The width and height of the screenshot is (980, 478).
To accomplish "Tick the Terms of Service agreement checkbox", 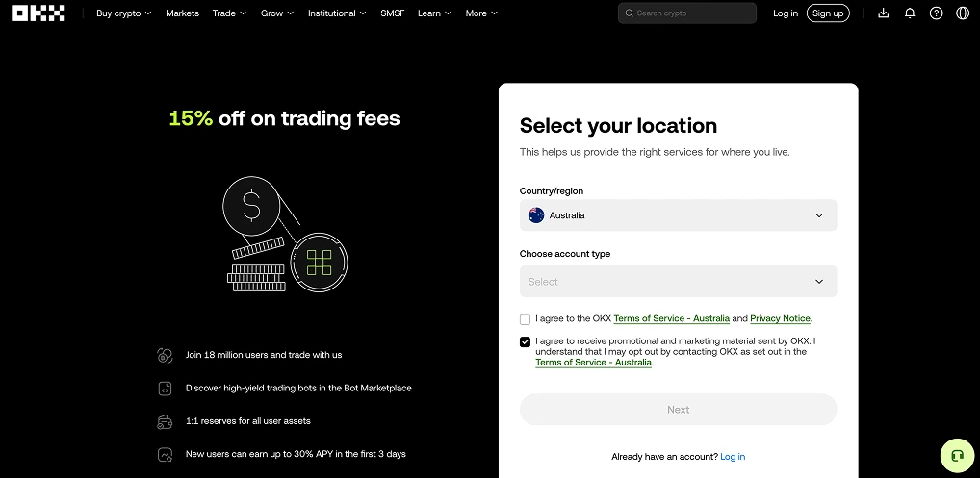I will (x=525, y=319).
